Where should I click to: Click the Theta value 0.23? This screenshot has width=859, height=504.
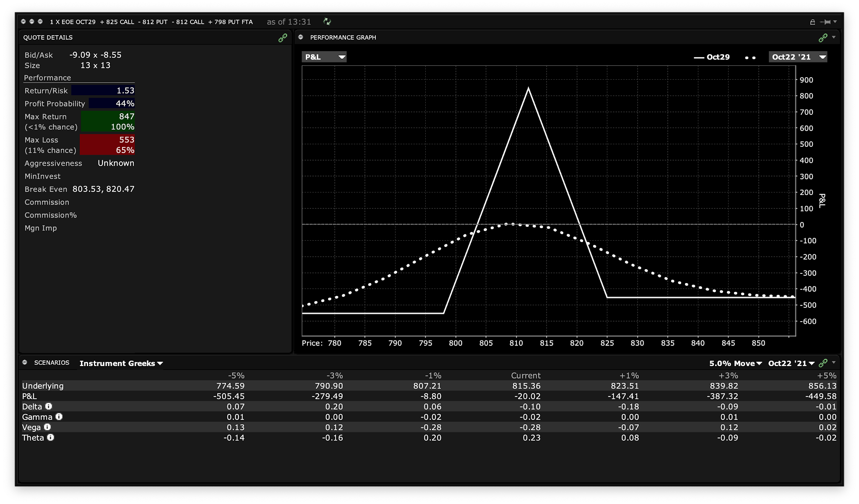(x=531, y=438)
